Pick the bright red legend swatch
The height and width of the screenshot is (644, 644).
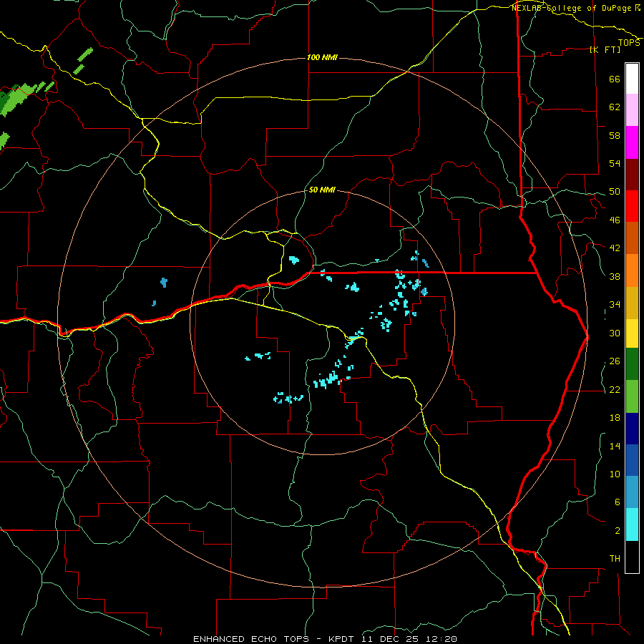coord(632,206)
